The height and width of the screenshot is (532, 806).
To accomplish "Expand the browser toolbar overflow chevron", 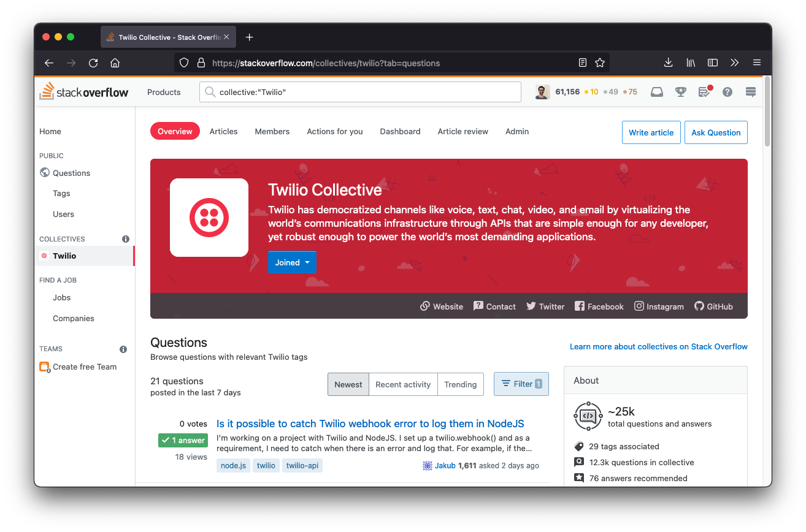I will coord(735,63).
